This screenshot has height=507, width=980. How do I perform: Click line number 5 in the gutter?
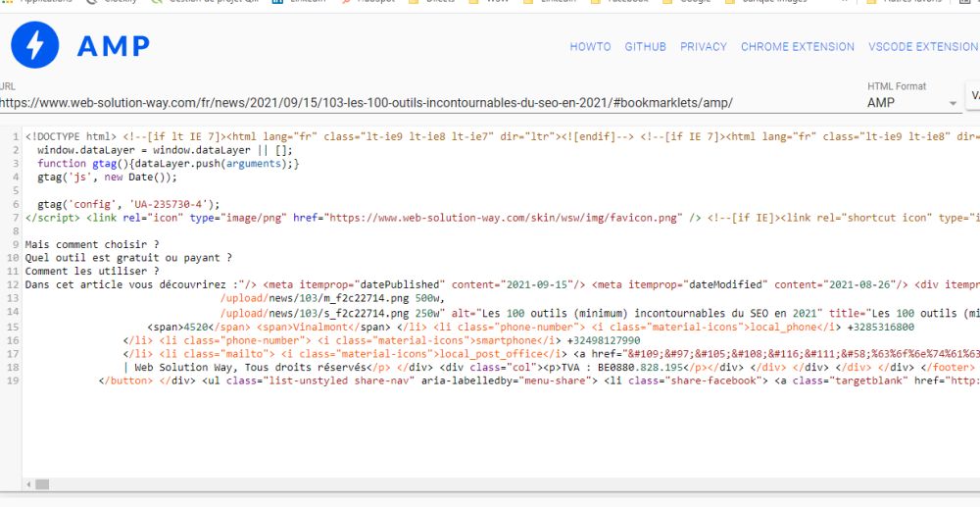(16, 190)
